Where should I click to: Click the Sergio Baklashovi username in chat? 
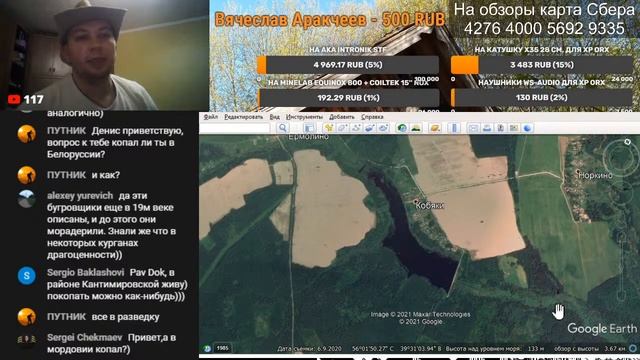click(85, 272)
